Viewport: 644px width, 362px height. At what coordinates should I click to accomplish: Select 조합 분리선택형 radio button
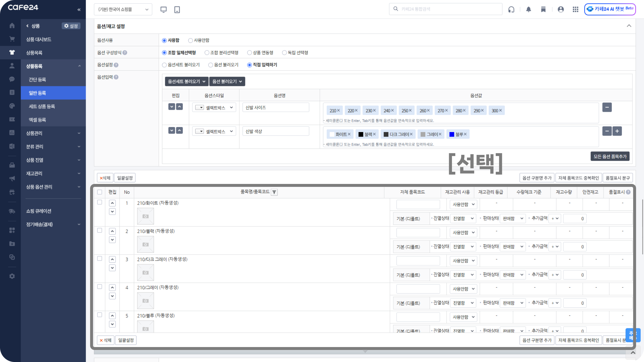click(207, 53)
